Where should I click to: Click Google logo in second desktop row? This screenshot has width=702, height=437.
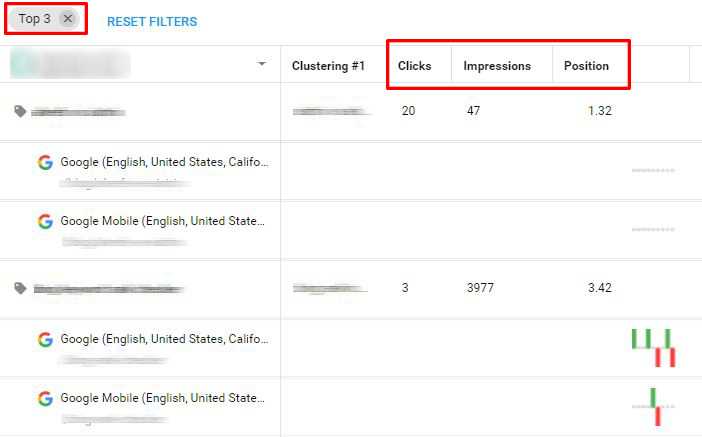click(x=45, y=339)
